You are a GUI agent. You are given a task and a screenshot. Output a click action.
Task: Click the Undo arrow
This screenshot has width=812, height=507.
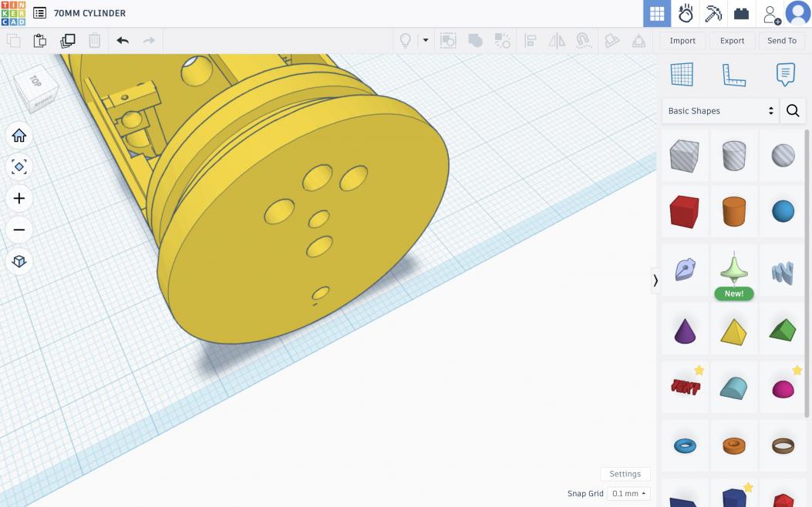pyautogui.click(x=123, y=41)
